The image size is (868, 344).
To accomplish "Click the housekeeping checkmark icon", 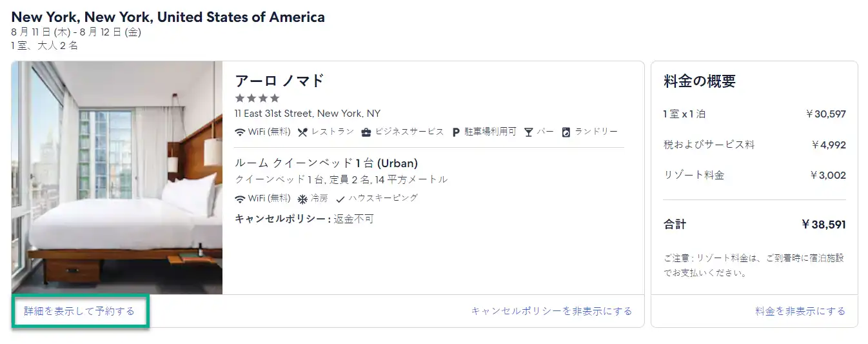I will pos(340,198).
